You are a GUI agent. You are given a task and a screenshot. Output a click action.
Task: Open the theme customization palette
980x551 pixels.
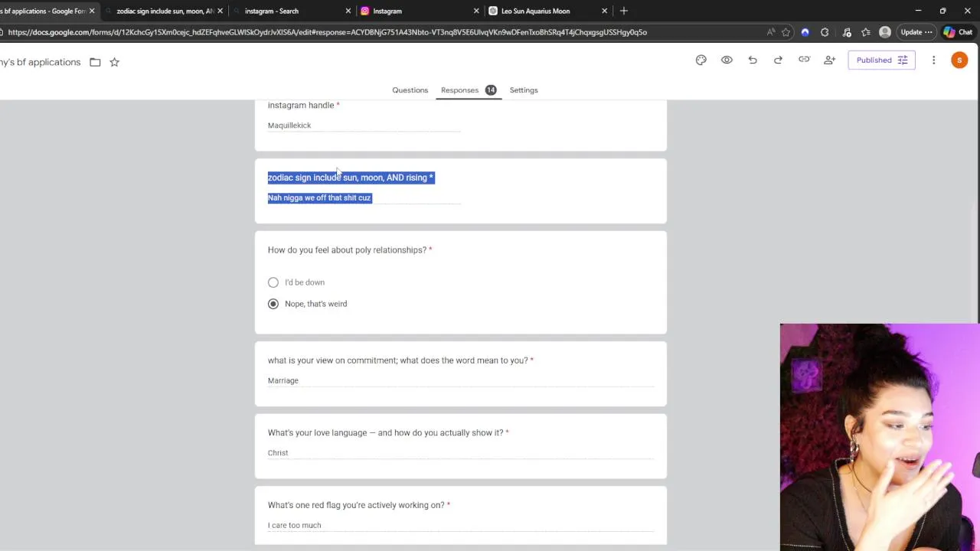[701, 60]
